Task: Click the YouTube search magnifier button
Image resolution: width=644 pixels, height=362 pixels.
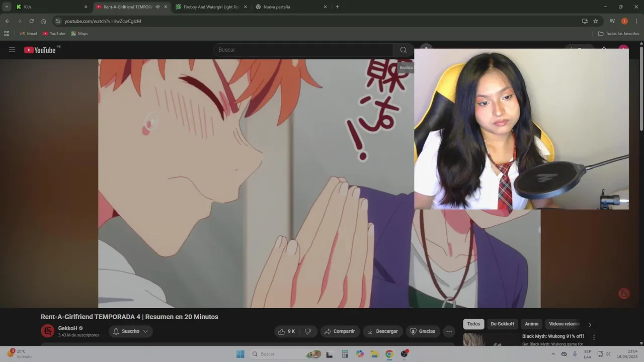Action: point(403,50)
